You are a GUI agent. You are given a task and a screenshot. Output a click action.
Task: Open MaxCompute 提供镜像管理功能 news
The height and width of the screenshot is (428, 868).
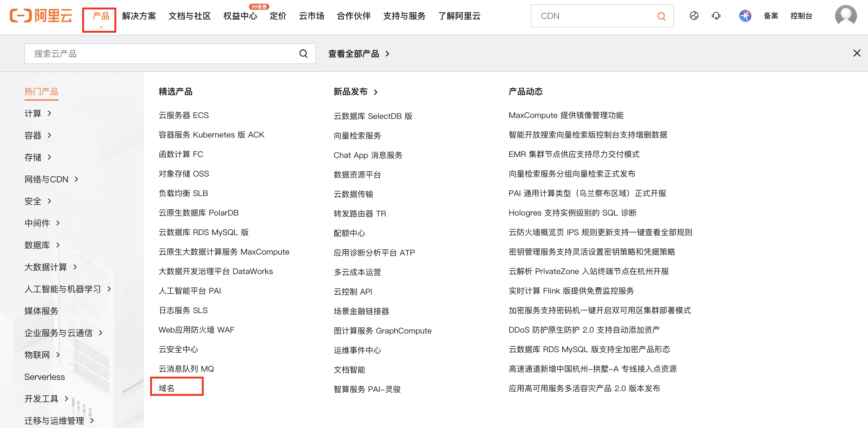566,116
